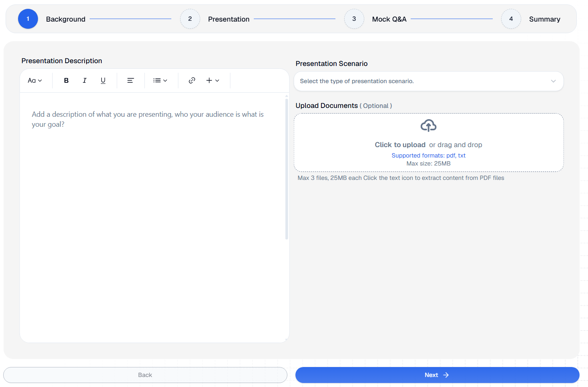This screenshot has width=588, height=387.
Task: Toggle underline formatting
Action: pyautogui.click(x=103, y=80)
